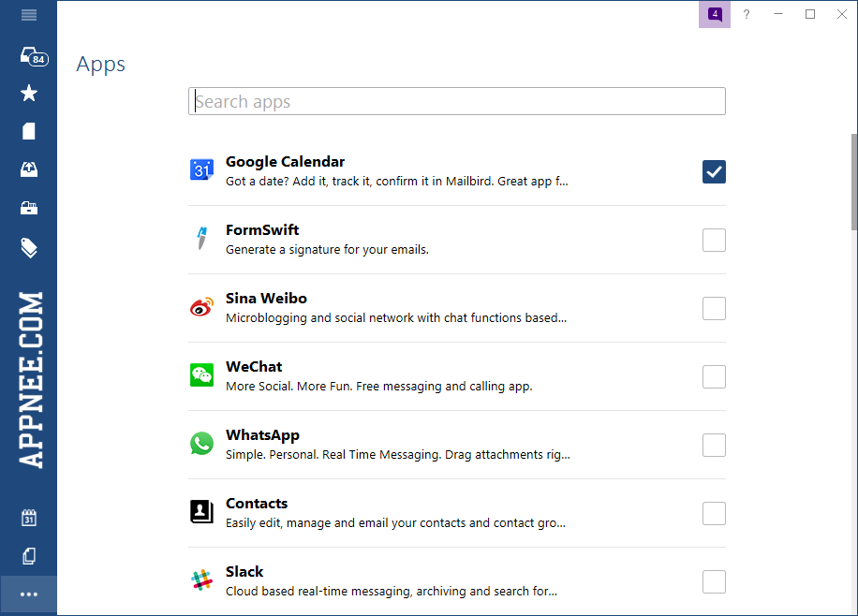Open the Starred folder icon

click(29, 93)
